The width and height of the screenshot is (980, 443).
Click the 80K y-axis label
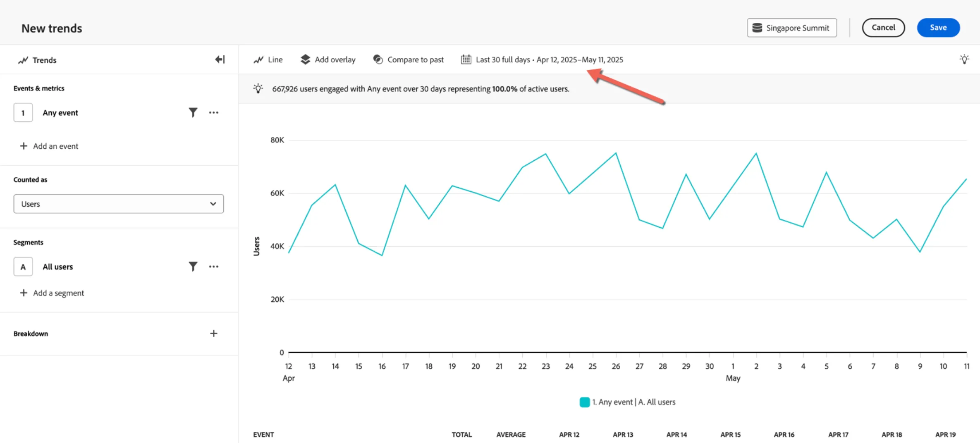tap(277, 140)
